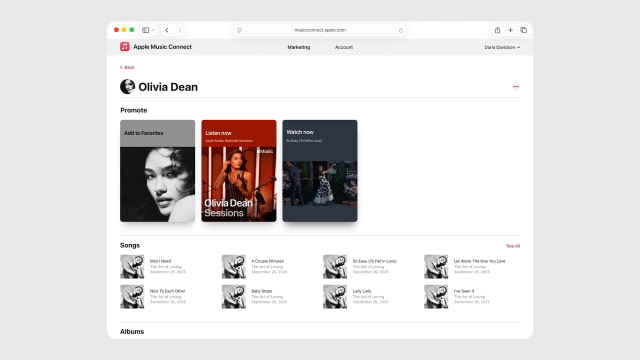640x360 pixels.
Task: Click the Albums section heading
Action: pyautogui.click(x=132, y=331)
